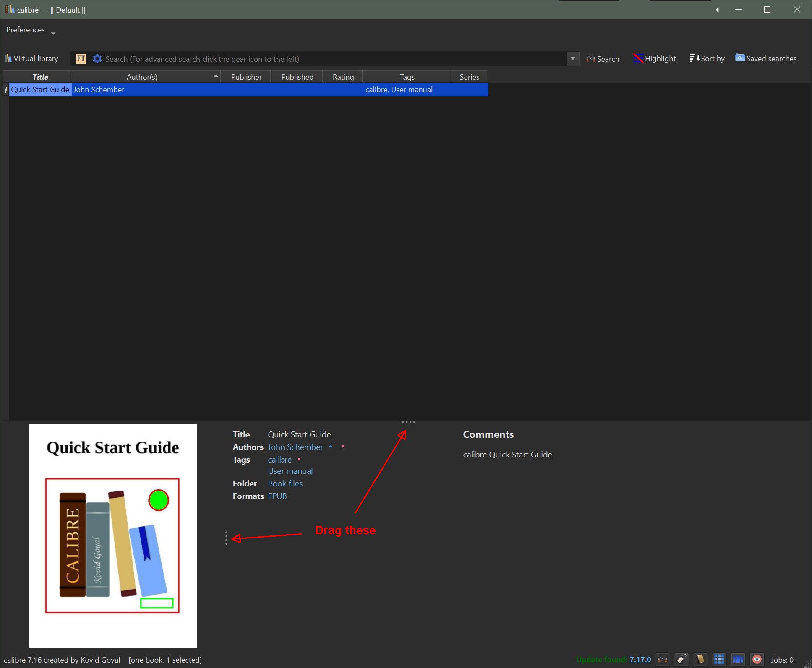Click the Quick Start Guide cover thumbnail

pos(112,535)
